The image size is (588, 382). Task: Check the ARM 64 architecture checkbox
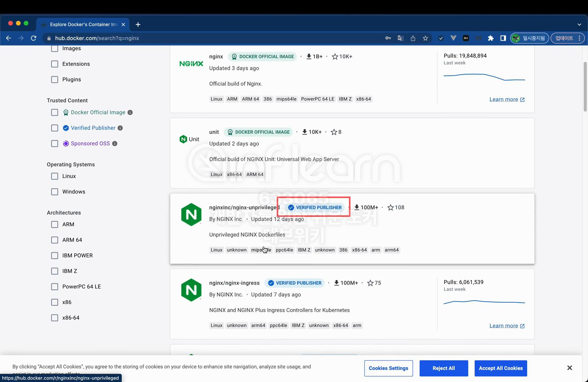pyautogui.click(x=54, y=240)
